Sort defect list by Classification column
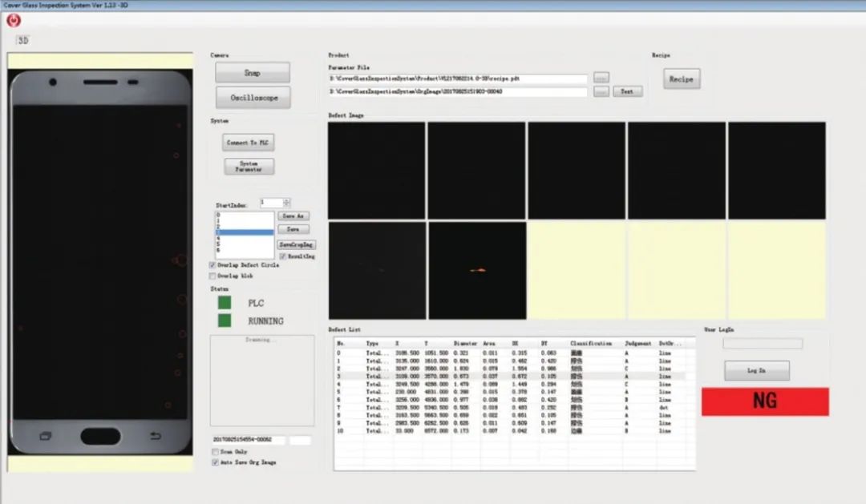The image size is (866, 504). coord(591,344)
